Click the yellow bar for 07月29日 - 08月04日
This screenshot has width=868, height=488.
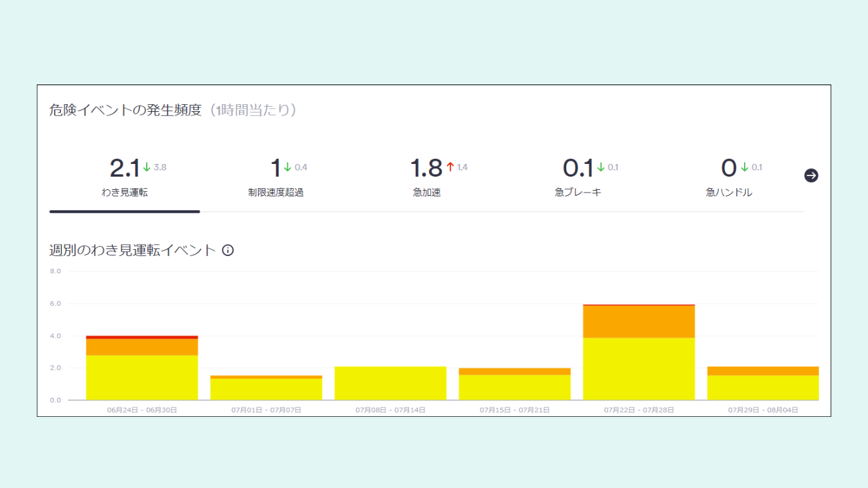(x=763, y=388)
